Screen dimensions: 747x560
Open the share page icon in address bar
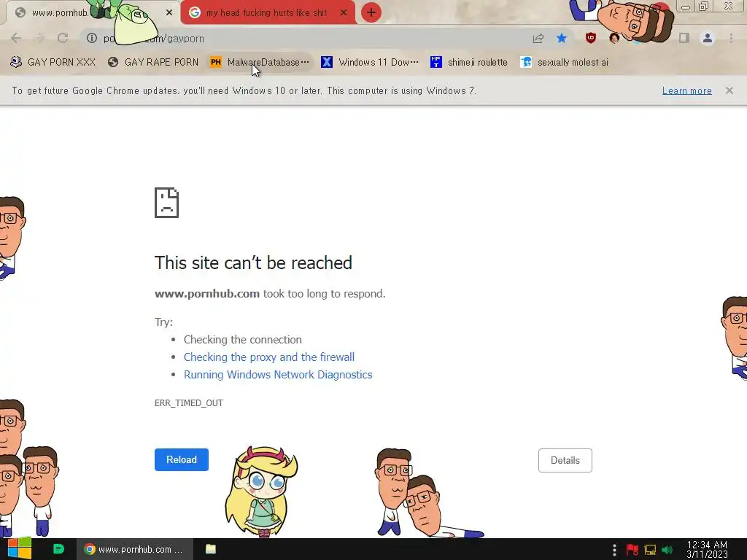click(538, 38)
